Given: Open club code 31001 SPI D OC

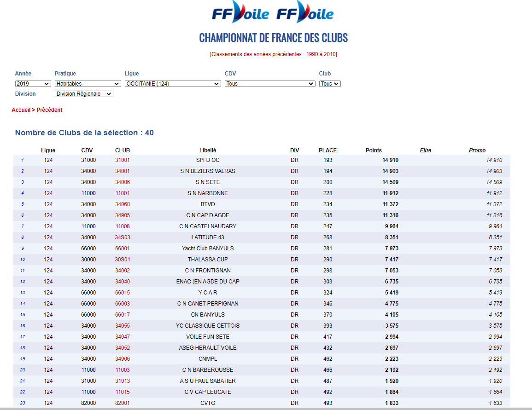Looking at the screenshot, I should point(123,160).
